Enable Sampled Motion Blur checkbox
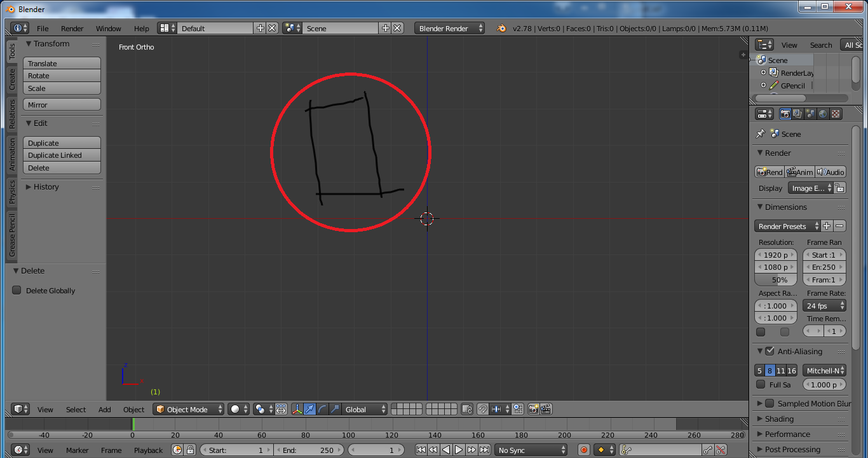The width and height of the screenshot is (868, 458). (770, 403)
